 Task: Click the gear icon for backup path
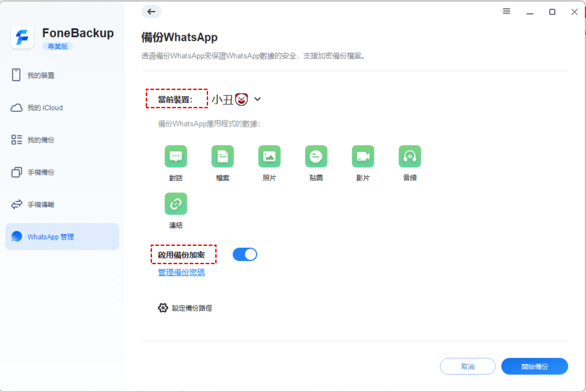click(163, 308)
